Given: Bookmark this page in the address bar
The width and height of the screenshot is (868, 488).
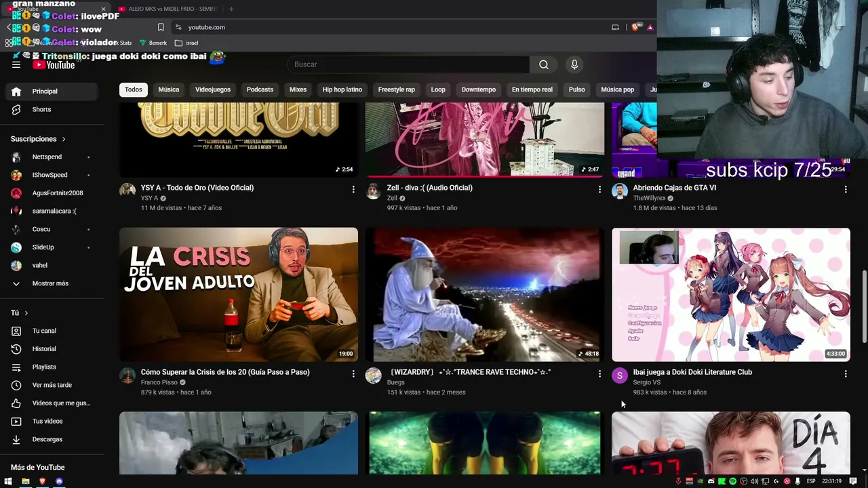Looking at the screenshot, I should coord(161,27).
